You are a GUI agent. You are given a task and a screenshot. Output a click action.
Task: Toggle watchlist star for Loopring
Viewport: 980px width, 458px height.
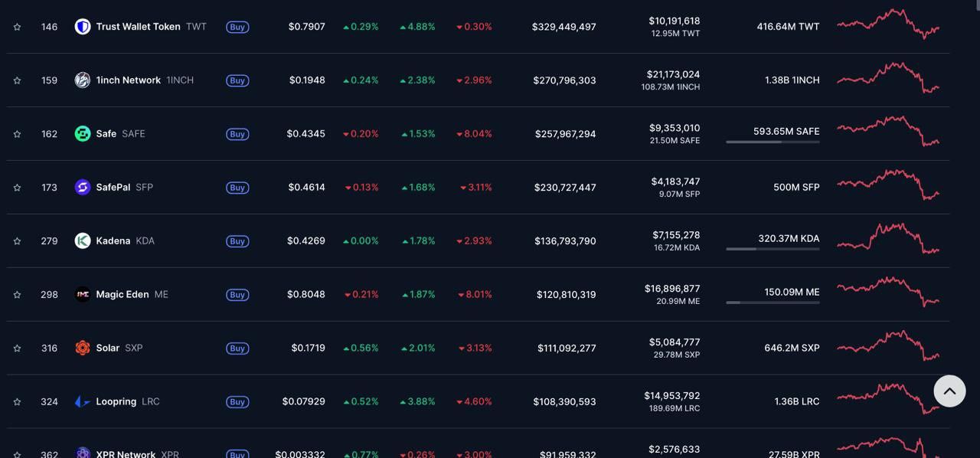tap(17, 402)
